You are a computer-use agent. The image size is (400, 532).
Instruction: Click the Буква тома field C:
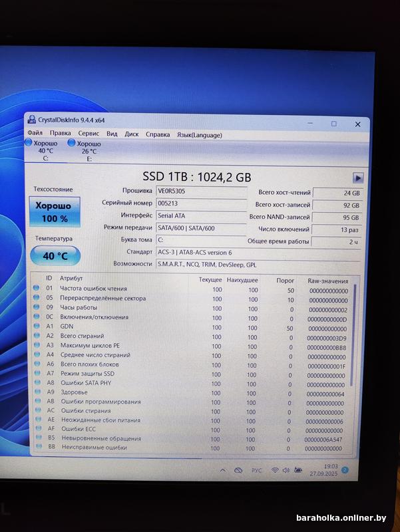(201, 240)
